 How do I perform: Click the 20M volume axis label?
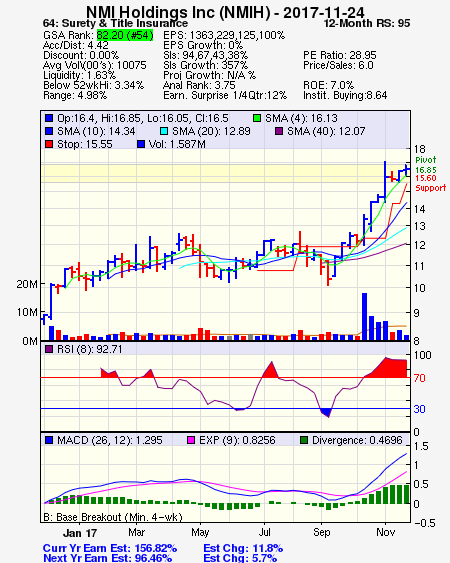27,284
